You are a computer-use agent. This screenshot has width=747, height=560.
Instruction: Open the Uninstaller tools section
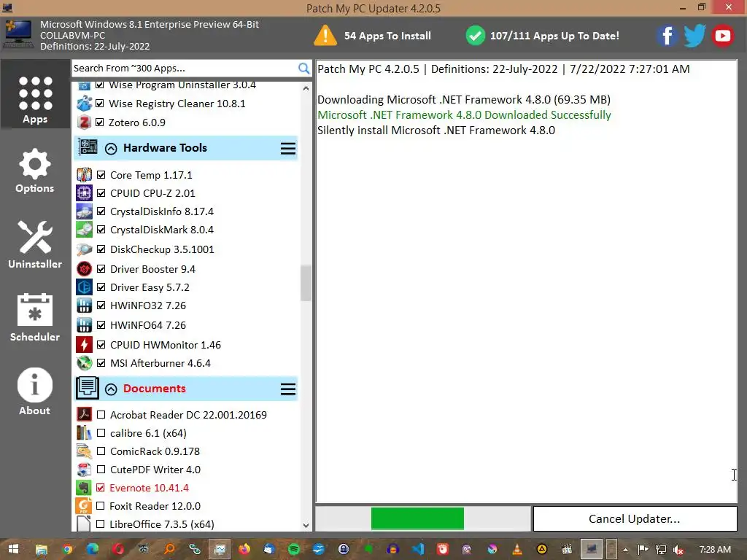click(x=35, y=244)
